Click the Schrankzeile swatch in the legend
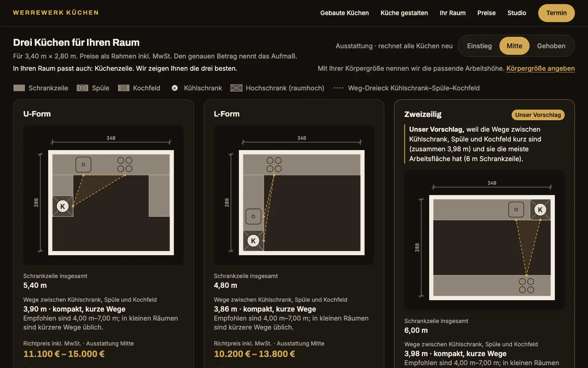 19,88
